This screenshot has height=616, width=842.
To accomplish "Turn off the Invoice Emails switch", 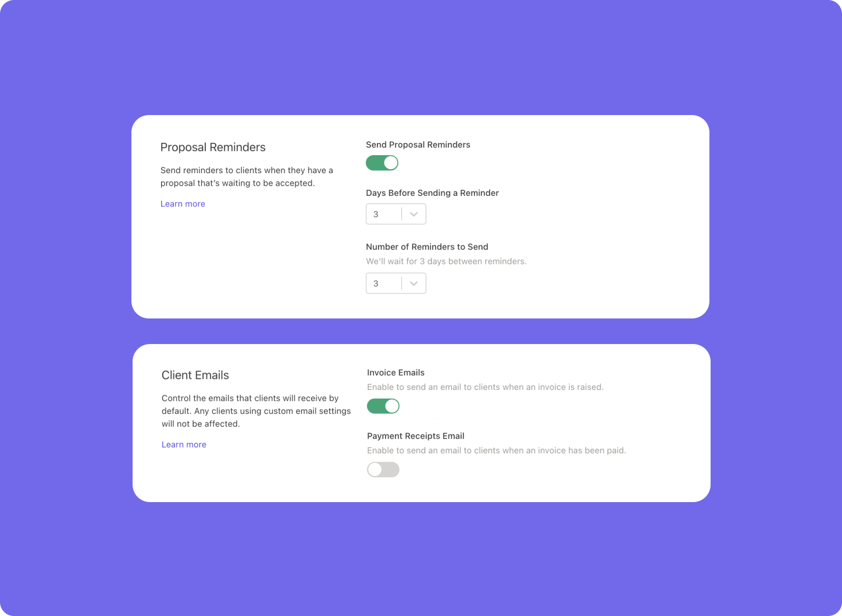I will (x=383, y=406).
